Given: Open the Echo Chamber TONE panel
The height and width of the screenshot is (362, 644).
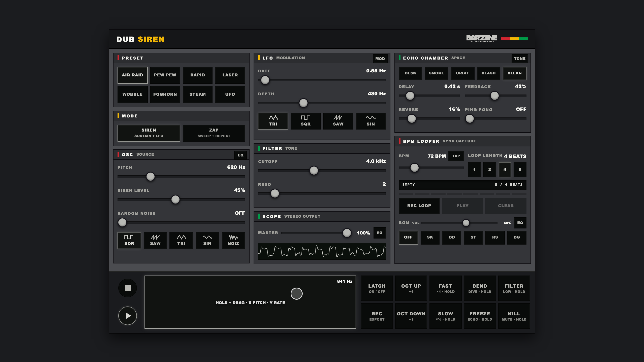Looking at the screenshot, I should 520,59.
